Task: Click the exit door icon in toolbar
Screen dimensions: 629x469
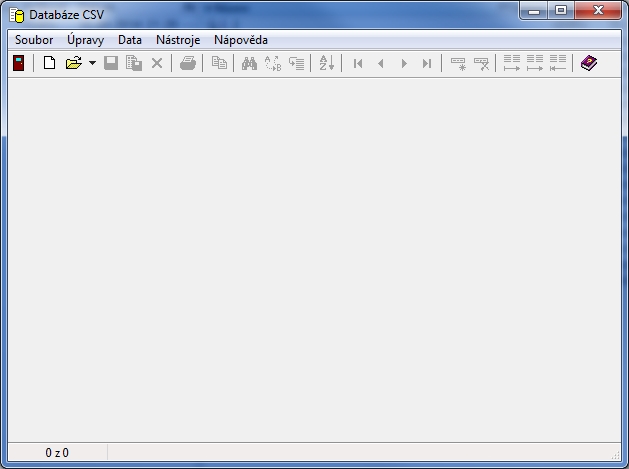Action: point(18,63)
